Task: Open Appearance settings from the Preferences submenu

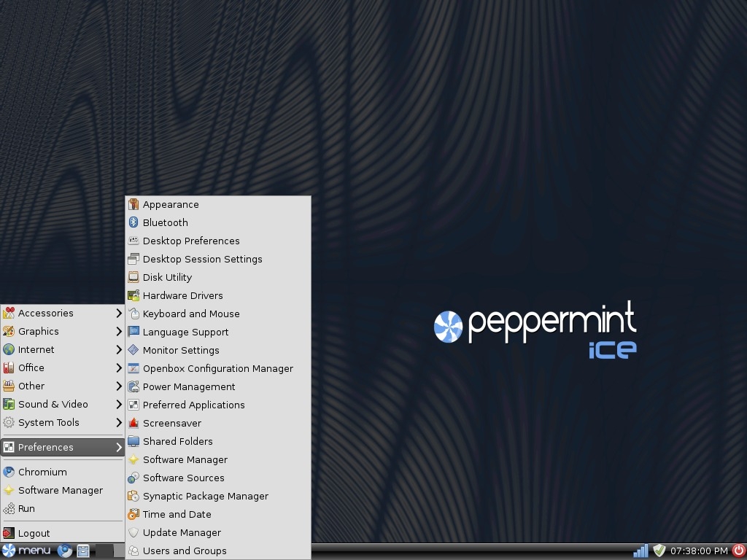Action: (218, 204)
